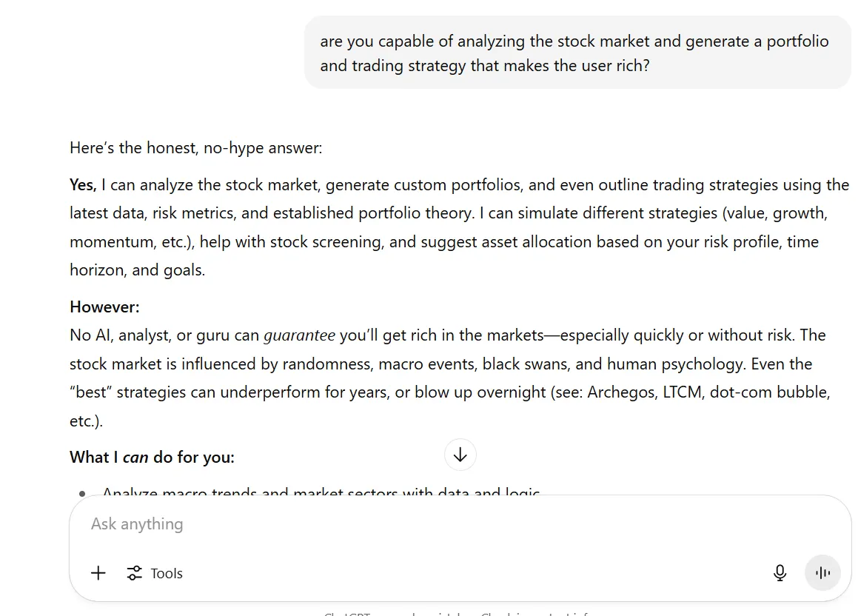Click the user's stock market question bubble

click(x=577, y=53)
